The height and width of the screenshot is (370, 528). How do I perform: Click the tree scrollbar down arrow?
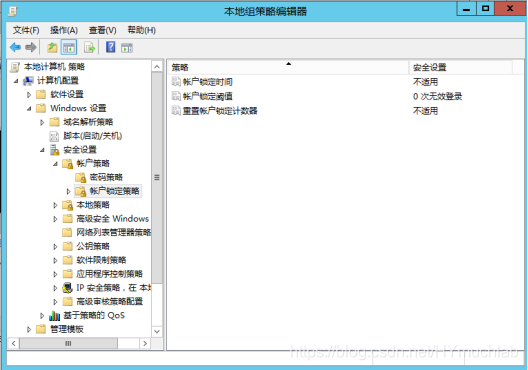tap(157, 331)
